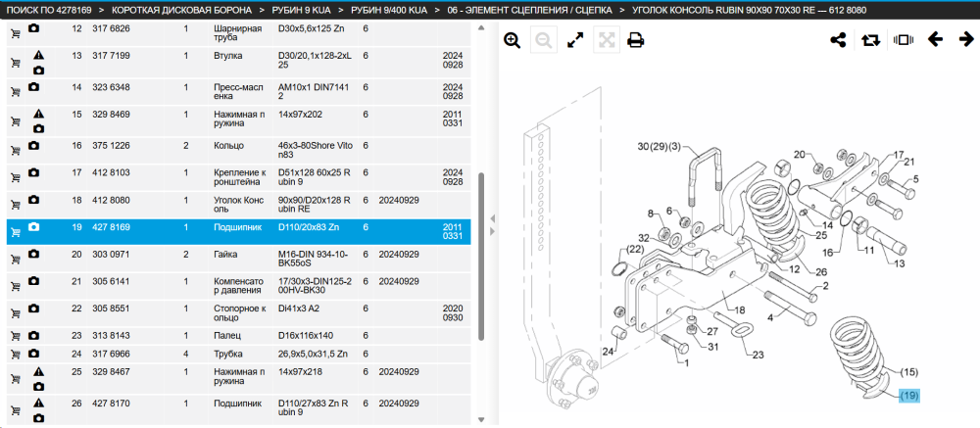Toggle the panel layout view icon
This screenshot has height=428, width=980.
tap(904, 40)
